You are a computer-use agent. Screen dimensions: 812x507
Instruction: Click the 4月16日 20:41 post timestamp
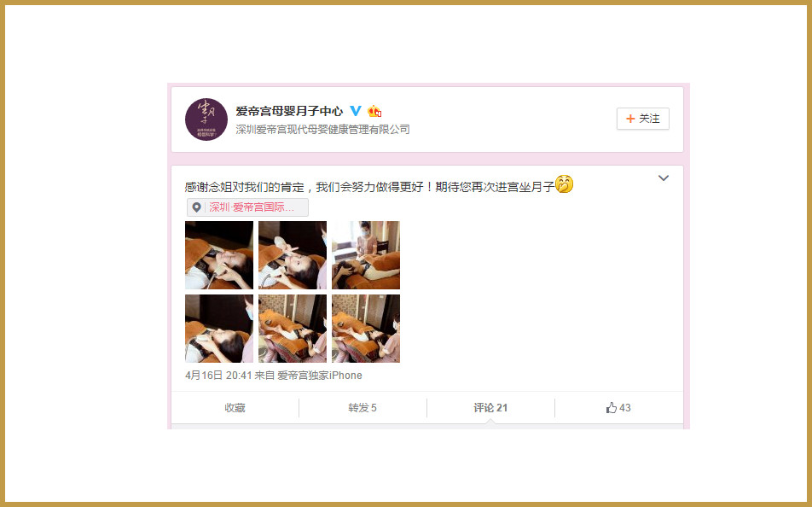[218, 376]
